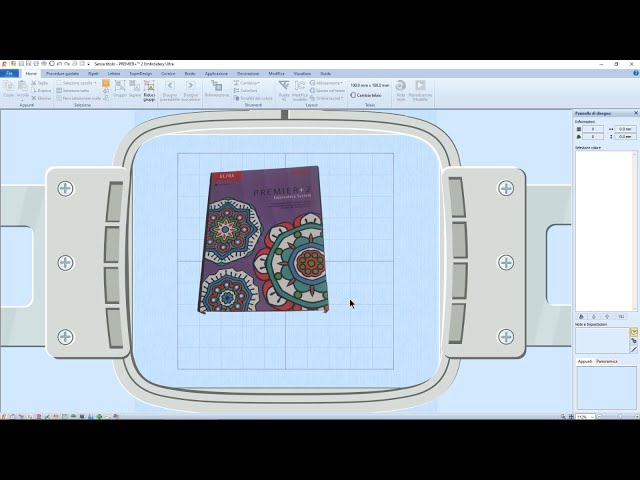Select the PREMIER+ 2 box image in hoop

(x=264, y=240)
